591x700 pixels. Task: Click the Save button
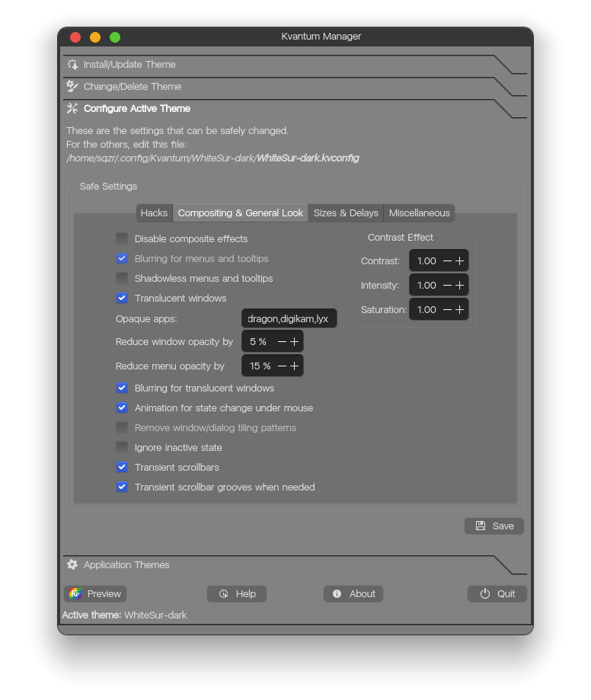click(494, 526)
